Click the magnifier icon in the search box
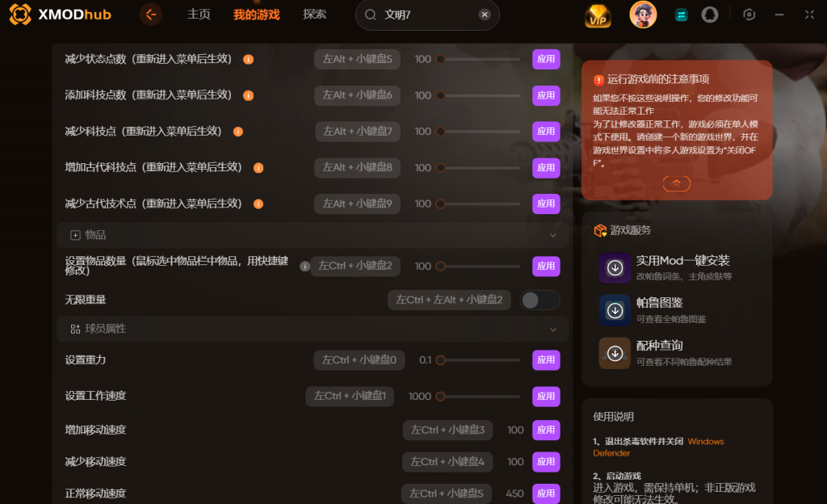 click(x=370, y=15)
